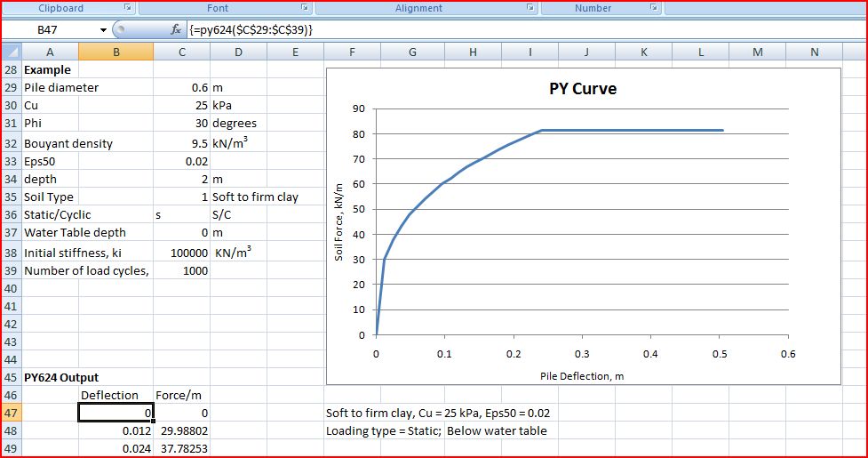This screenshot has width=868, height=458.
Task: Select the Initial stiffness value 100000
Action: point(181,253)
